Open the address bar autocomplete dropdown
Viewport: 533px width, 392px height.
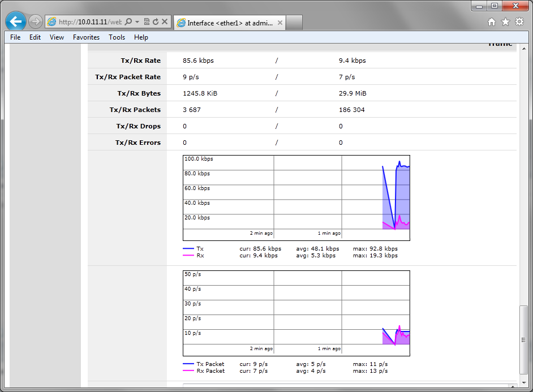pyautogui.click(x=137, y=21)
